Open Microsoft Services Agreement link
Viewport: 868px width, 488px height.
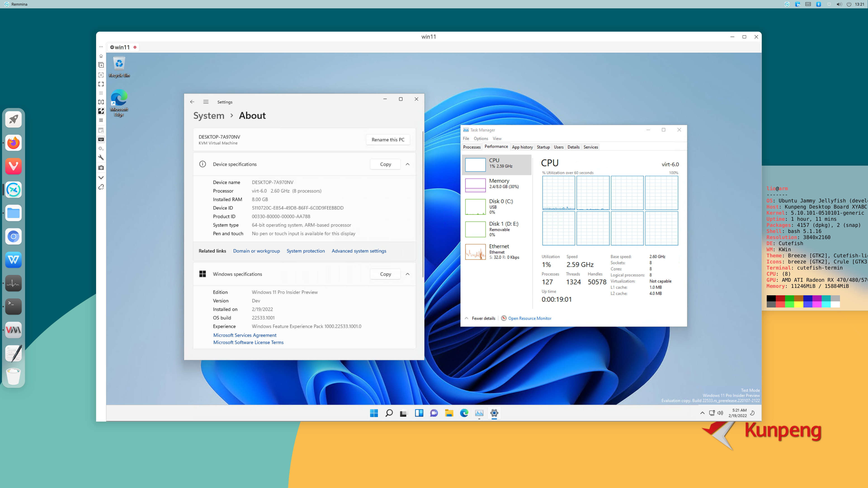pyautogui.click(x=245, y=335)
